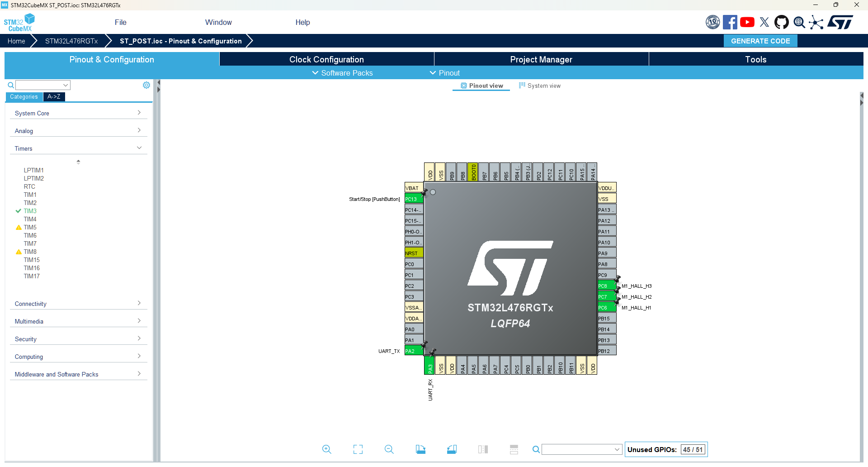Zoom out of the pinout view
The height and width of the screenshot is (467, 868).
[x=389, y=449]
